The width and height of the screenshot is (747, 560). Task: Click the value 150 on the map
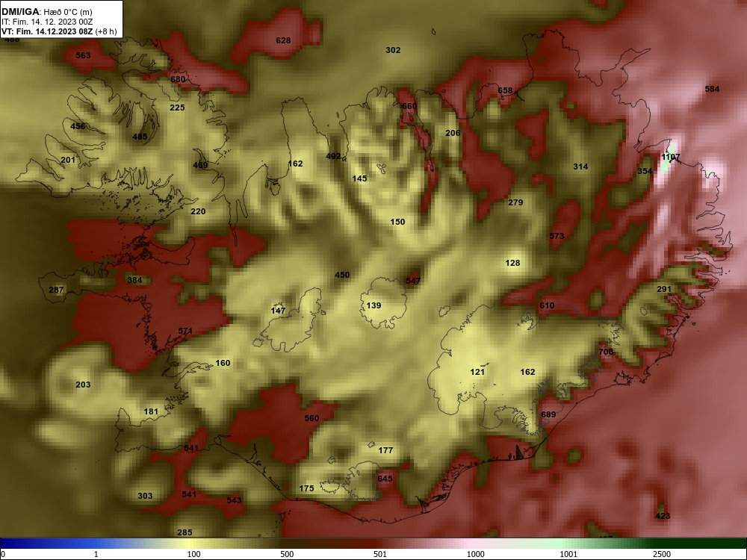tap(397, 222)
